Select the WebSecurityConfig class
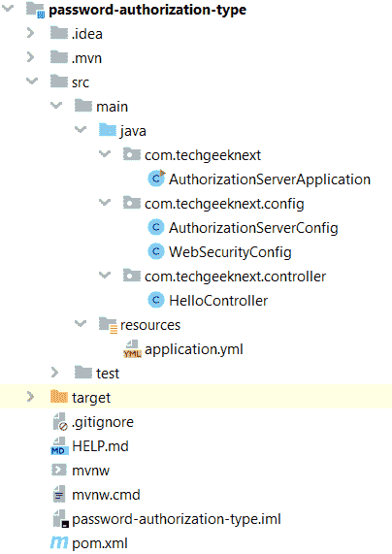 tap(230, 252)
